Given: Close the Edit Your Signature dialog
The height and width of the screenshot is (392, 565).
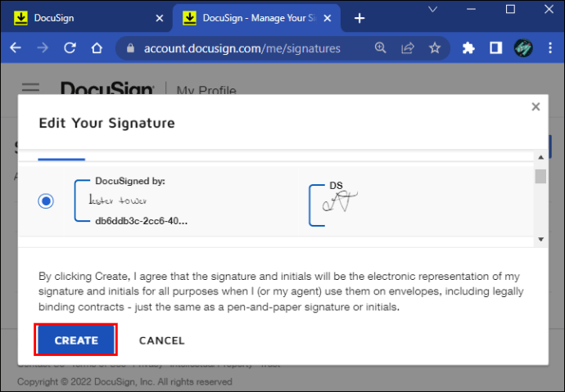Looking at the screenshot, I should click(x=536, y=106).
